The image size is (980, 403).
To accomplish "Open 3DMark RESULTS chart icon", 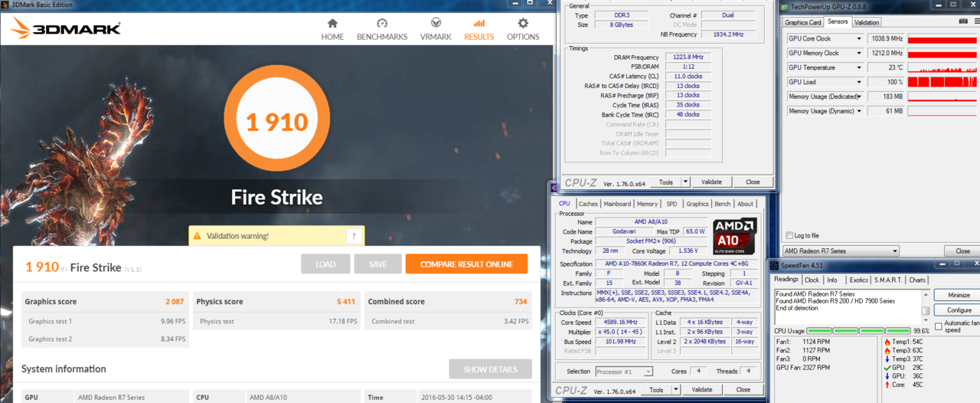I will 479,24.
